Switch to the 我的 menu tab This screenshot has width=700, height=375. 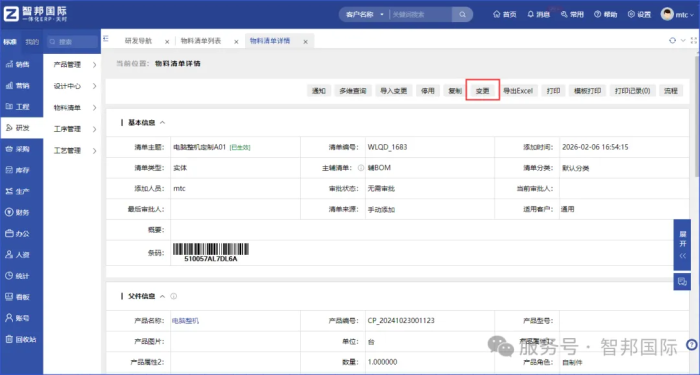coord(32,42)
